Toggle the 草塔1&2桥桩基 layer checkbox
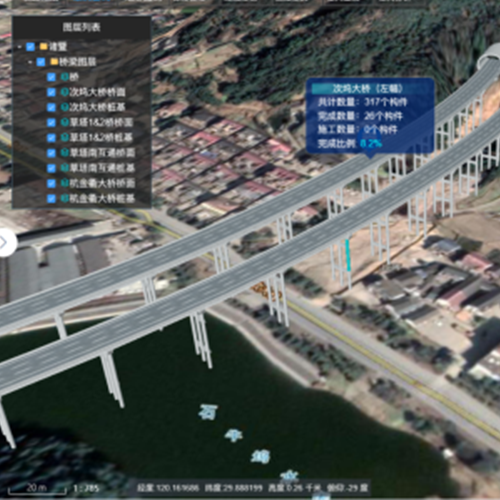The width and height of the screenshot is (500, 500). pos(51,138)
